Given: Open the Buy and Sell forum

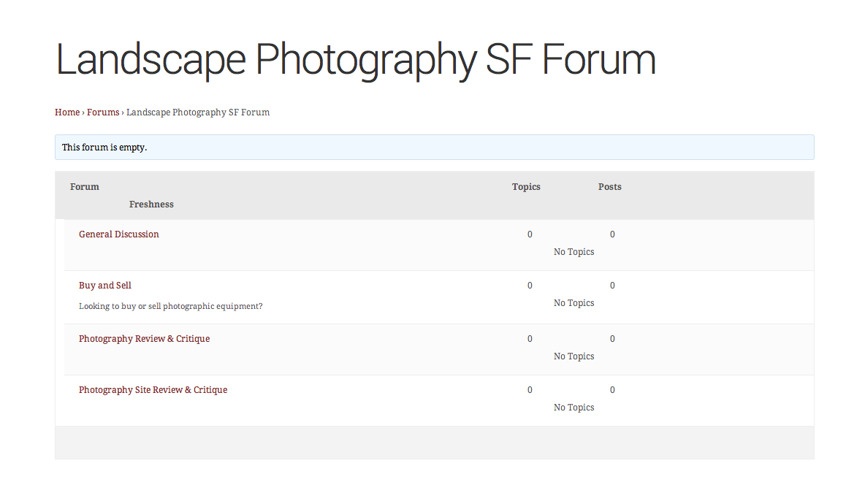Looking at the screenshot, I should click(104, 286).
